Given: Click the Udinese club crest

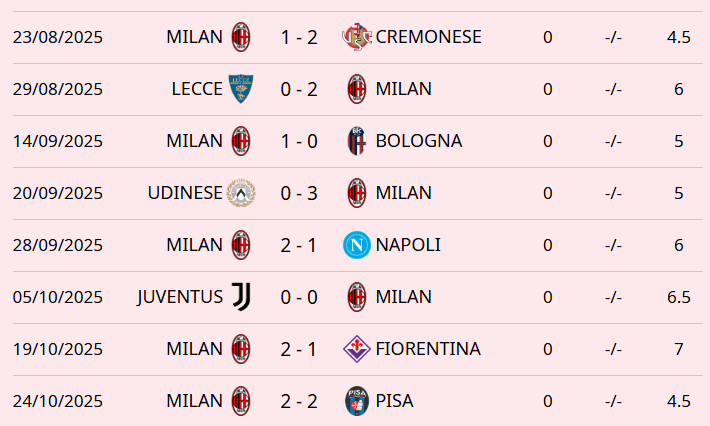Looking at the screenshot, I should click(241, 193).
